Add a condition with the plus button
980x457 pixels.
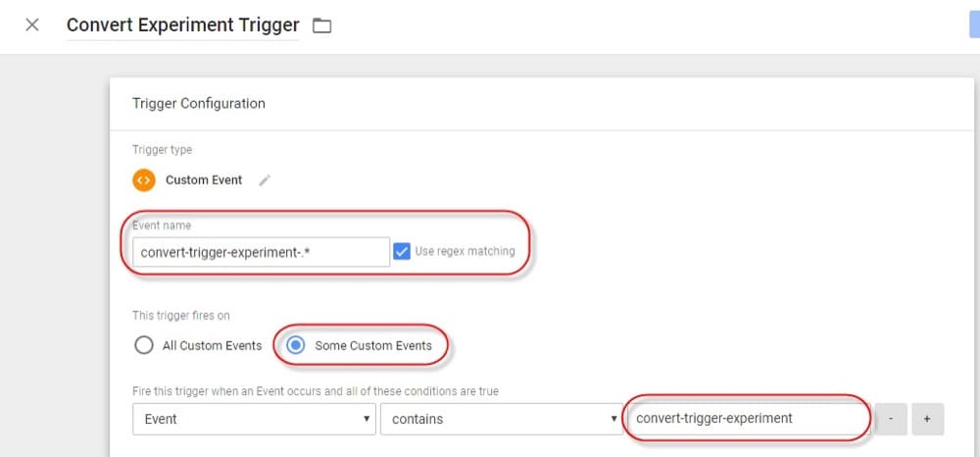click(x=927, y=419)
